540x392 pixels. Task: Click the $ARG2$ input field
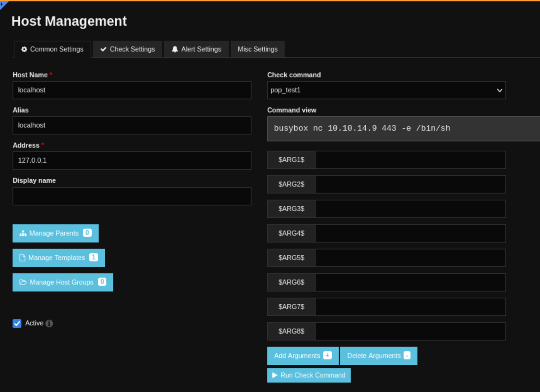(411, 184)
